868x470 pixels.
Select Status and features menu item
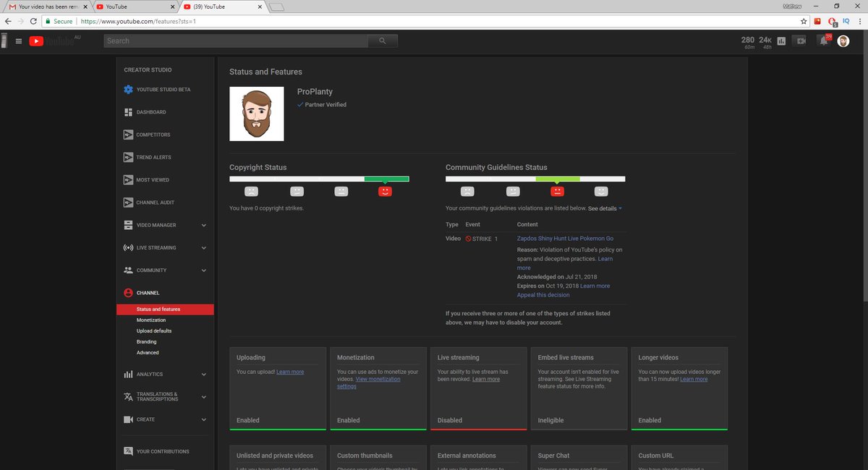(165, 309)
